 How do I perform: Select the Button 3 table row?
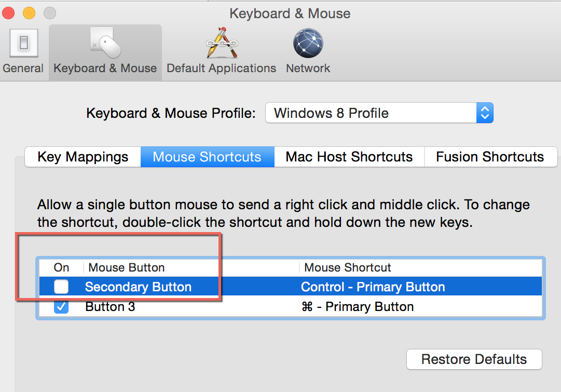(291, 307)
